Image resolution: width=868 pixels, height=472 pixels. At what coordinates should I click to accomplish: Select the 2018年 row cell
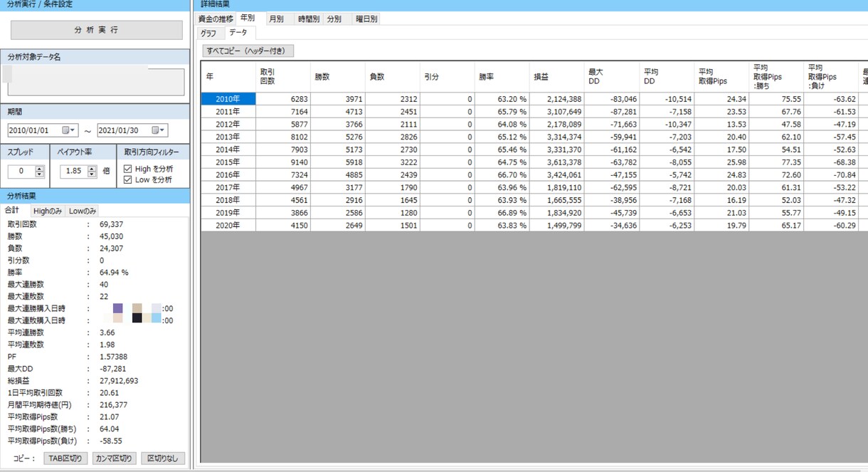pos(228,200)
